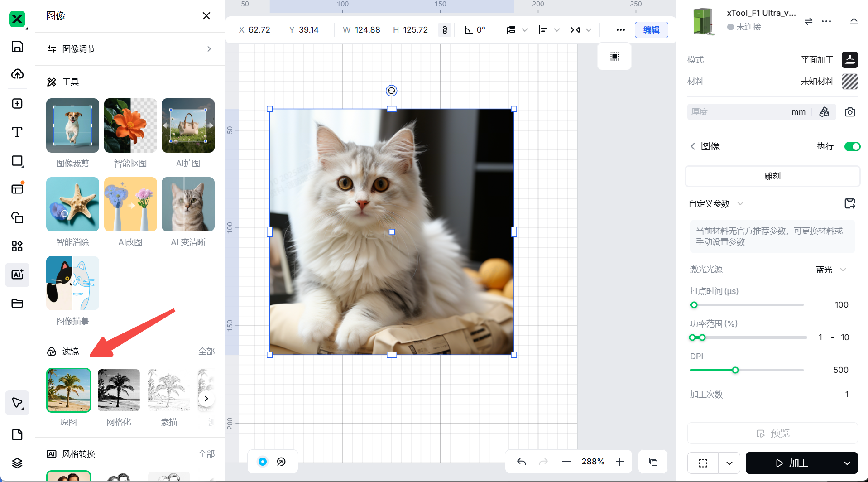This screenshot has width=868, height=482.
Task: Click the auto-measure thickness icon
Action: coord(824,112)
